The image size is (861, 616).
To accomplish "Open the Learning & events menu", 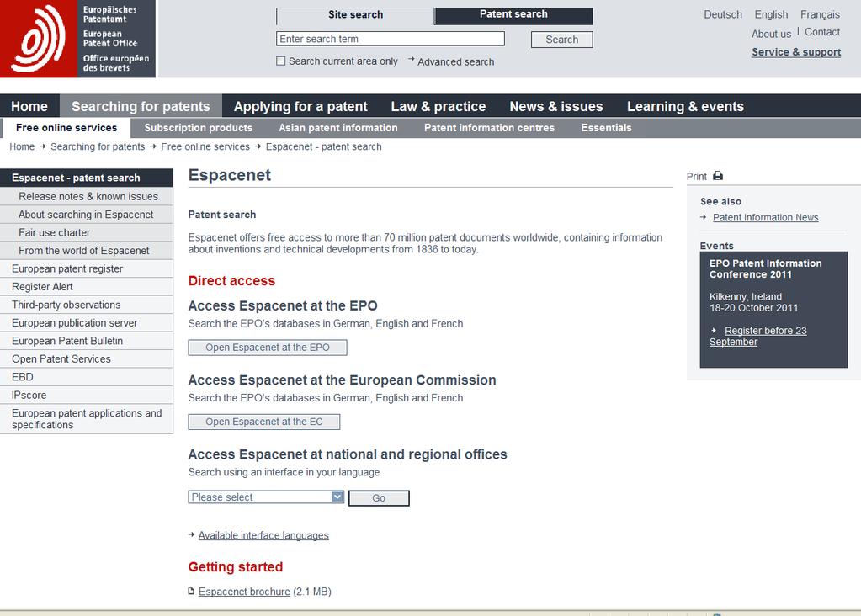I will pyautogui.click(x=685, y=106).
